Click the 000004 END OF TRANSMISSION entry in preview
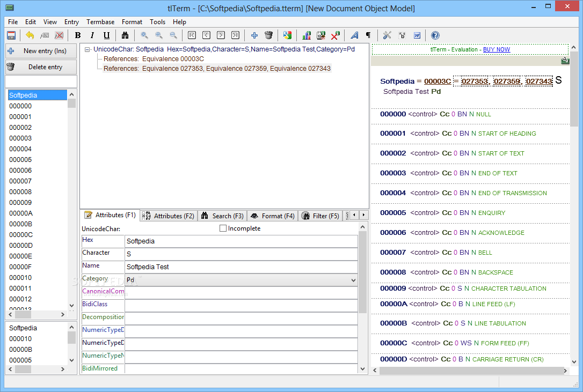Screen dimensions: 583x392 (x=463, y=193)
